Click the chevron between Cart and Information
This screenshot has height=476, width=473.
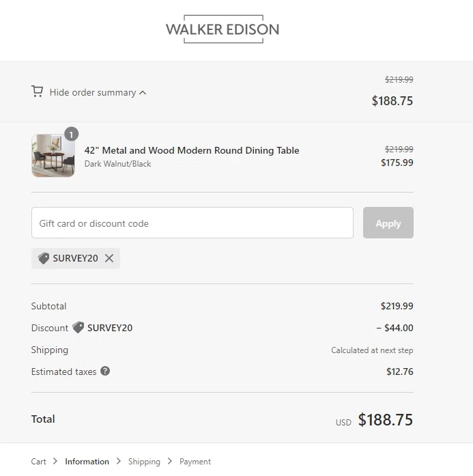[x=55, y=462]
